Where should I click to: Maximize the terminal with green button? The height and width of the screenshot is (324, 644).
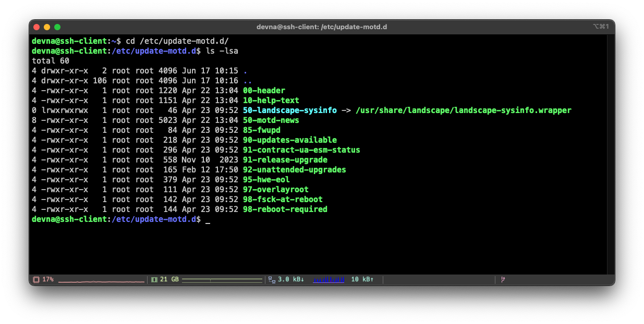pyautogui.click(x=57, y=27)
